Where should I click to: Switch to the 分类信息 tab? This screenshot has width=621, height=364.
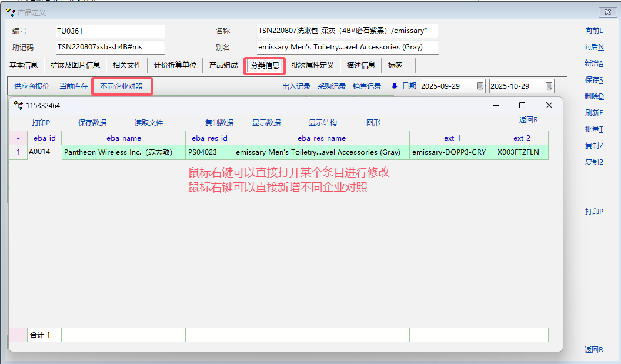(265, 65)
